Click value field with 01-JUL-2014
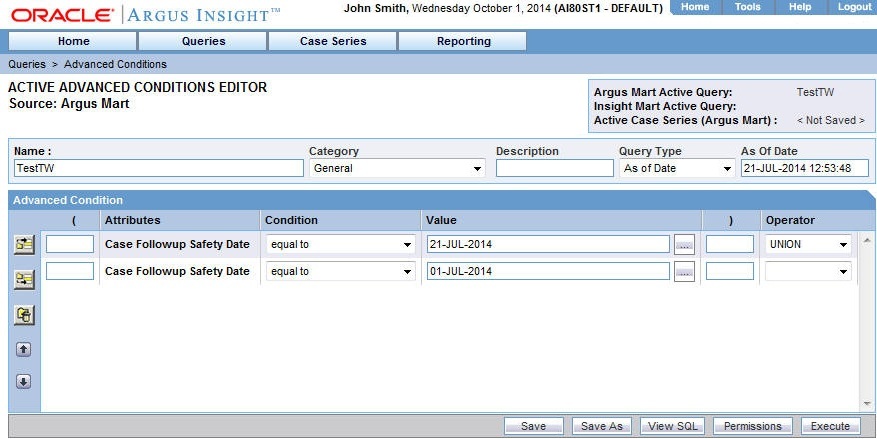The image size is (877, 439). point(548,271)
